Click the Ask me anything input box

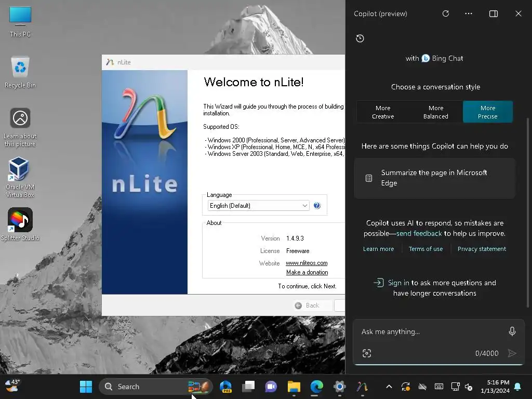tap(431, 331)
